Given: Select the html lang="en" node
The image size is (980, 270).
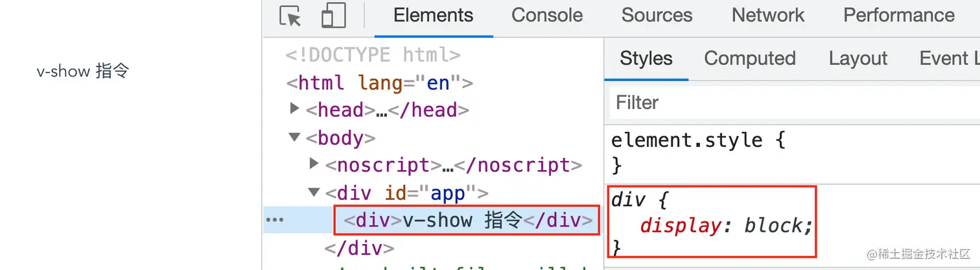Looking at the screenshot, I should coord(380,83).
